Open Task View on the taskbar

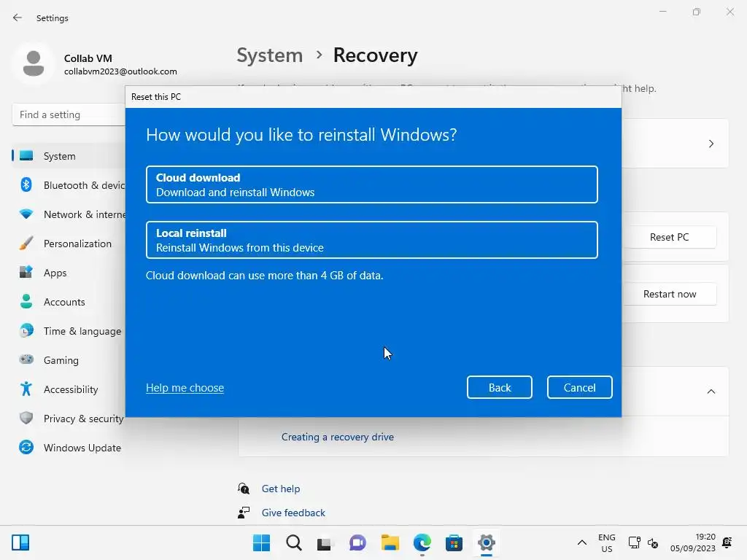click(325, 543)
